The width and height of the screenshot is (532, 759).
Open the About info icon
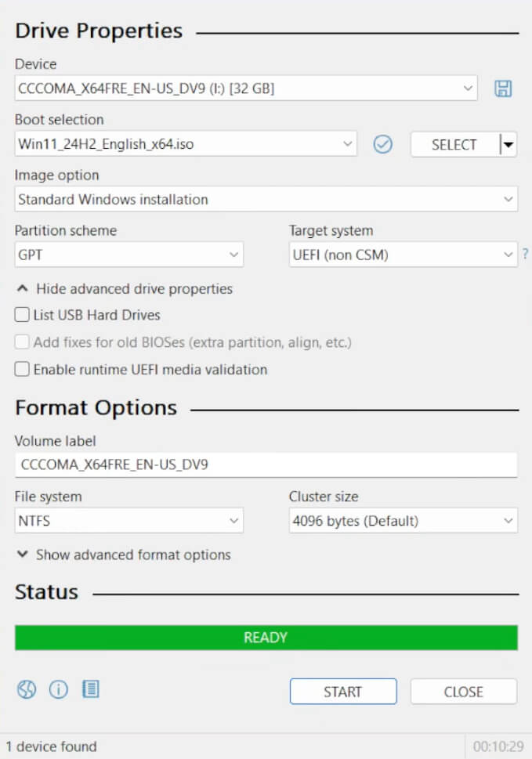pos(59,689)
